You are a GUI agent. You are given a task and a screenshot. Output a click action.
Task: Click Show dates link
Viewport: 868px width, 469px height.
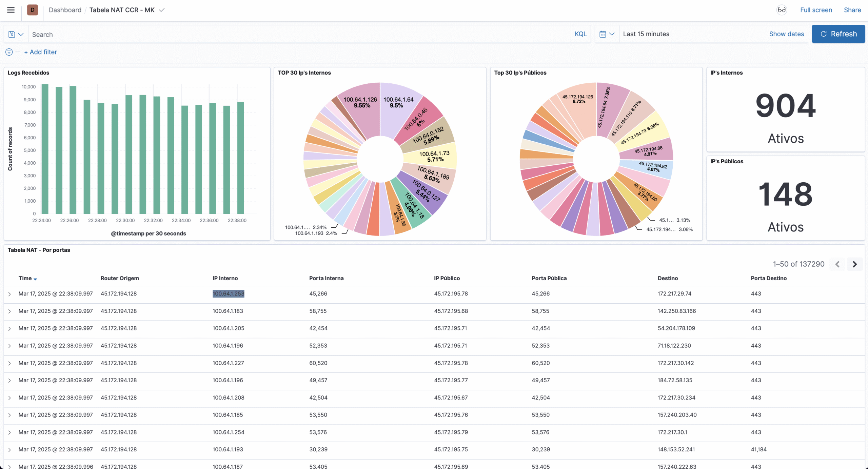(786, 34)
